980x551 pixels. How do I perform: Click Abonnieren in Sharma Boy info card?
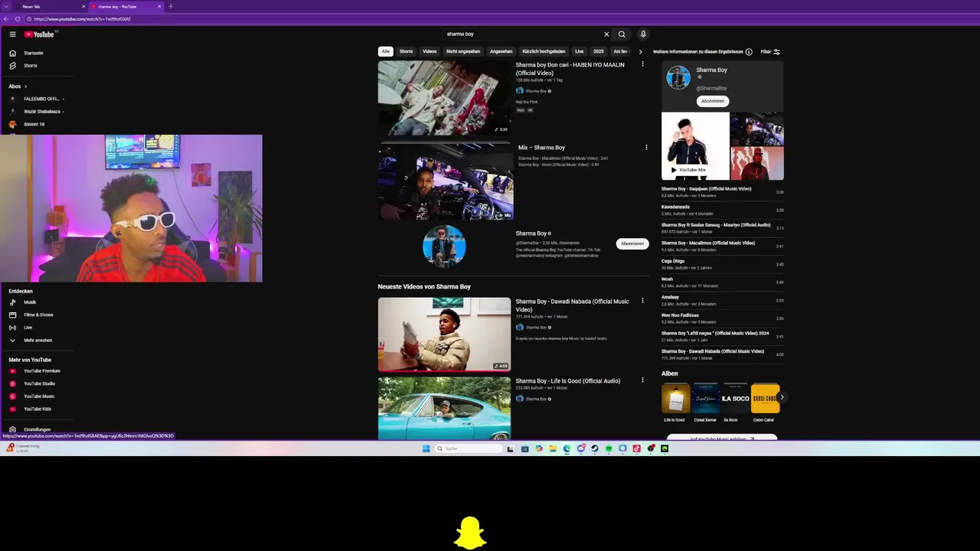click(713, 101)
